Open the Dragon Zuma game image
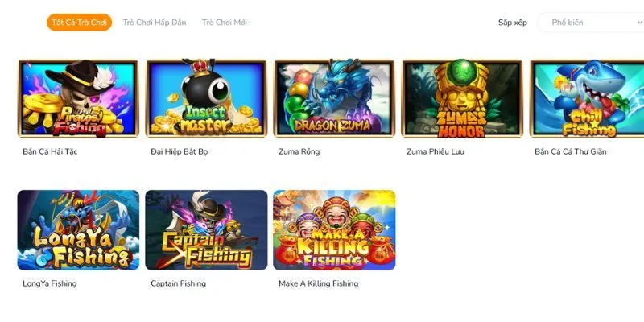Screen dimensions: 644x322 [x=334, y=99]
